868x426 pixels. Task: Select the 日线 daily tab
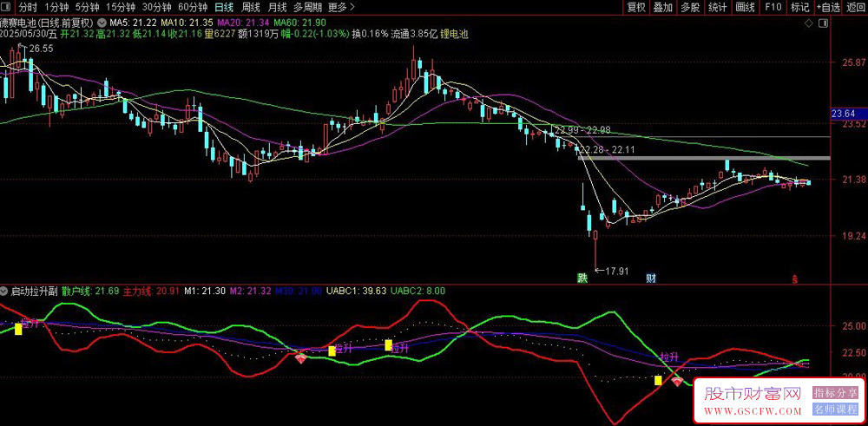224,7
